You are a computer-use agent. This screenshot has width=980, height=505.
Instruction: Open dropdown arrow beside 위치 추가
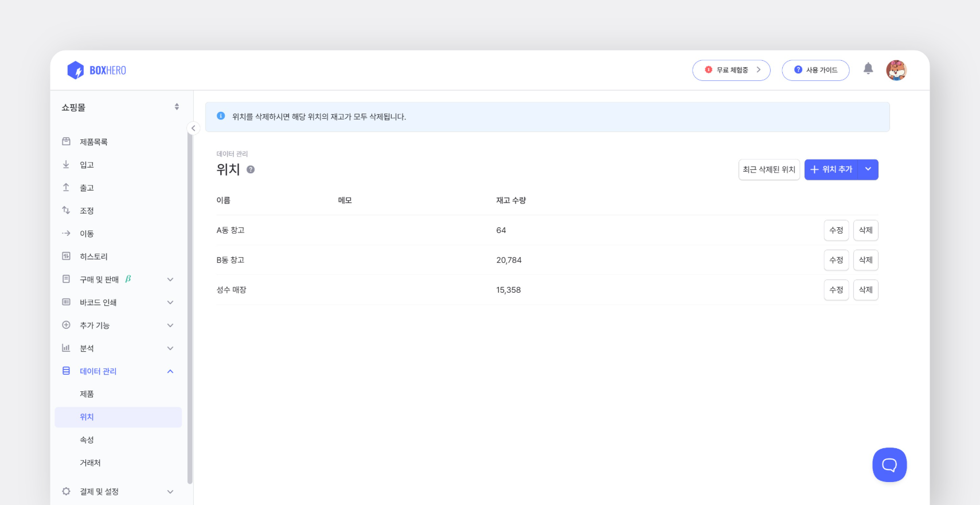[868, 169]
